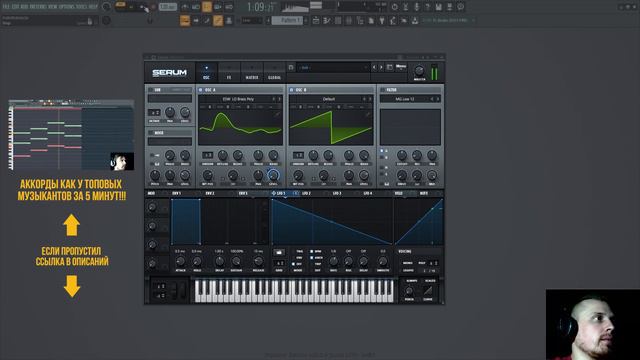The image size is (640, 360).
Task: Click the OSC A WT POS knob
Action: point(208,176)
